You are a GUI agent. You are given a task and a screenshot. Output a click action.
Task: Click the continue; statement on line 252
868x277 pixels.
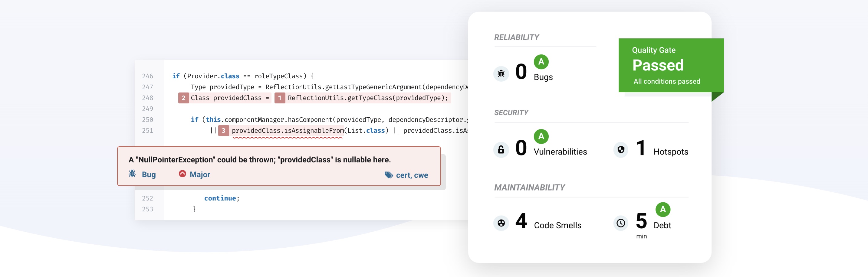(222, 199)
